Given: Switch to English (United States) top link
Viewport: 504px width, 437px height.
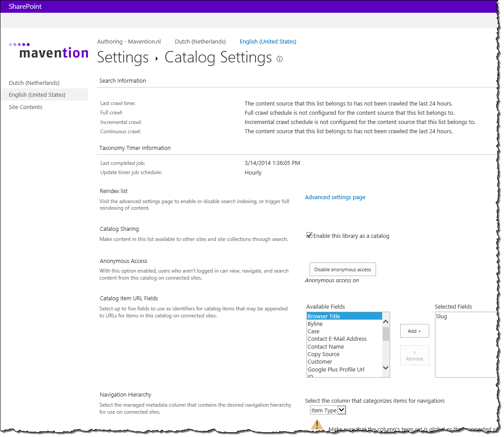Looking at the screenshot, I should pos(268,41).
